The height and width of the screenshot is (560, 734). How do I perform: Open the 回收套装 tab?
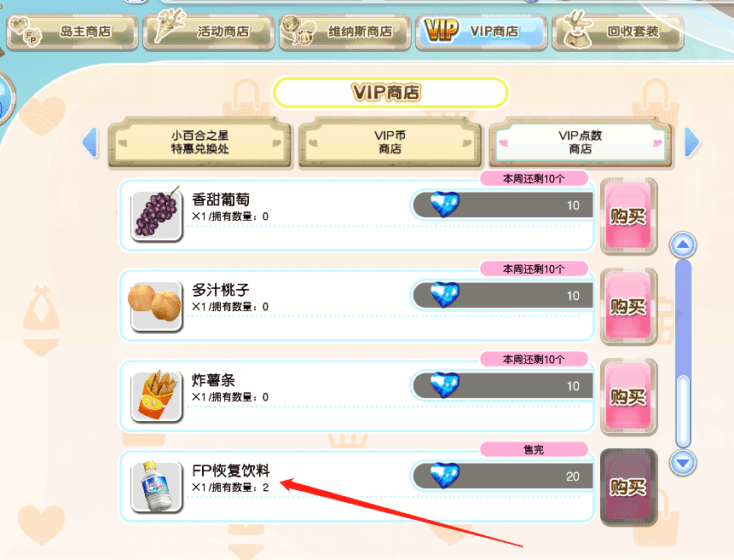pyautogui.click(x=618, y=32)
